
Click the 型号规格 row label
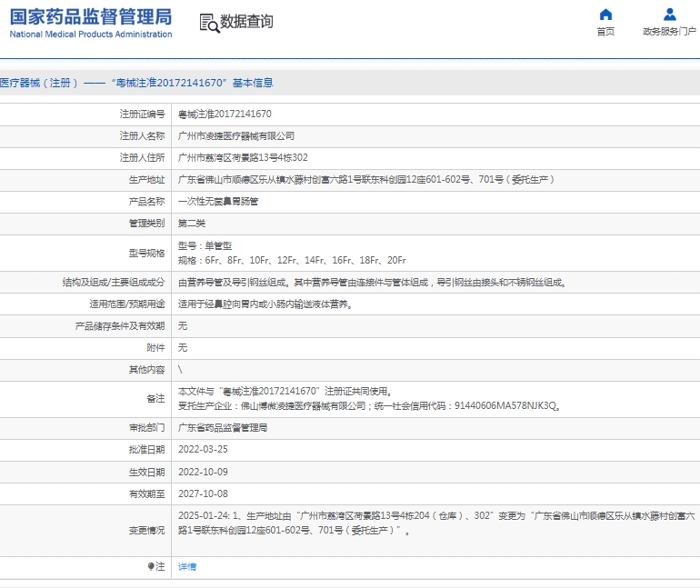tap(147, 254)
